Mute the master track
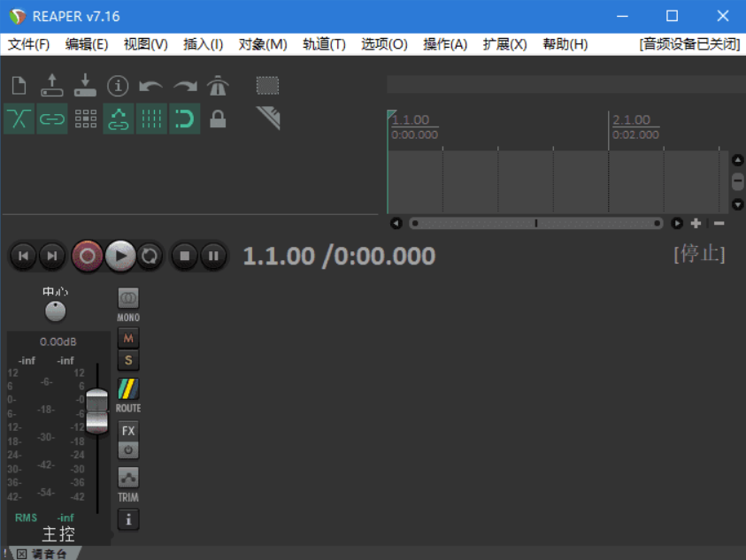The height and width of the screenshot is (560, 746). click(128, 338)
